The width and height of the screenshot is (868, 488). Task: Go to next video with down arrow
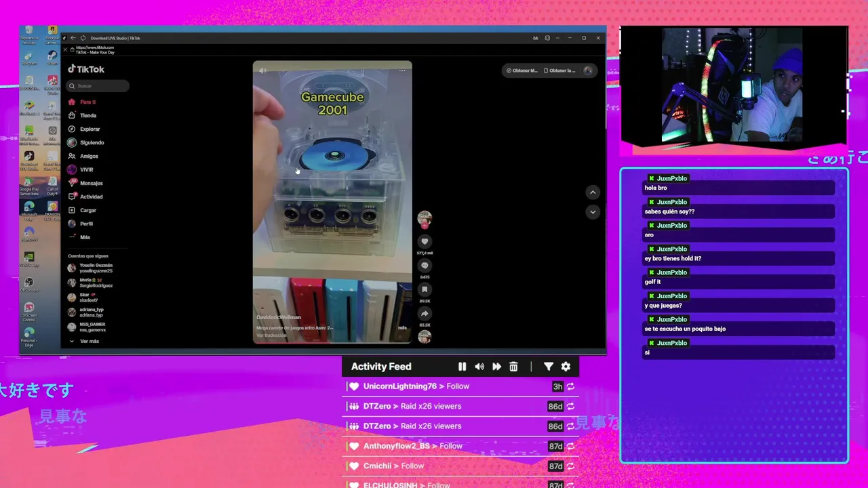593,212
